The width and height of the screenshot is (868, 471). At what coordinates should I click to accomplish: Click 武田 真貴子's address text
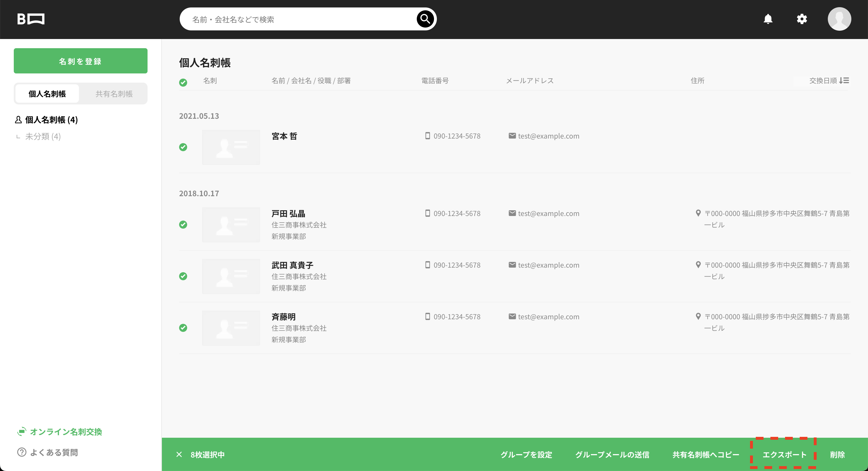pos(777,270)
